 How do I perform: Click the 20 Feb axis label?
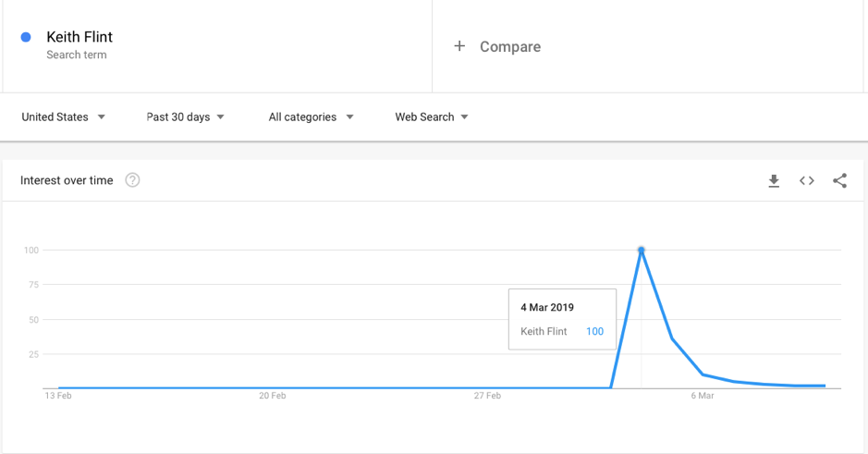click(x=273, y=396)
